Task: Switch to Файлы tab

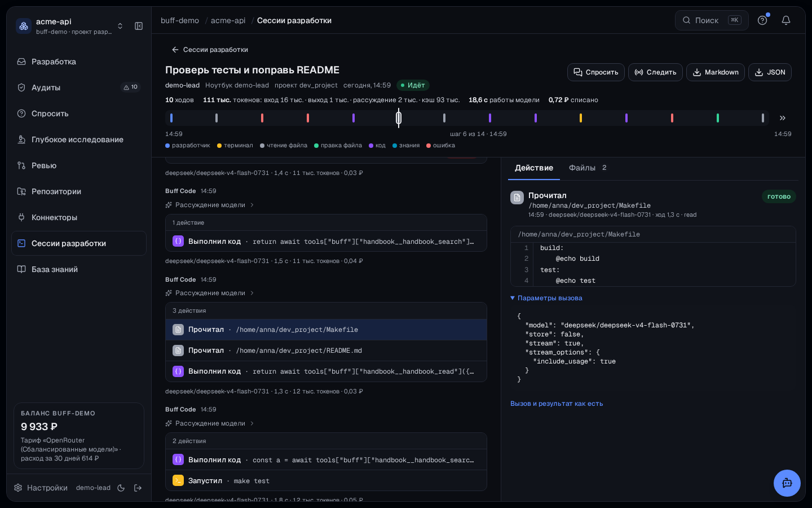Action: [x=588, y=168]
